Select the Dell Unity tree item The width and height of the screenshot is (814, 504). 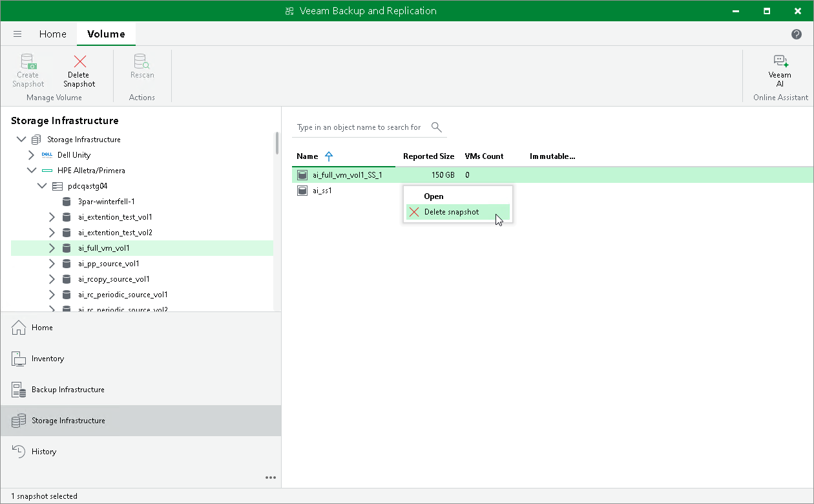pyautogui.click(x=74, y=155)
